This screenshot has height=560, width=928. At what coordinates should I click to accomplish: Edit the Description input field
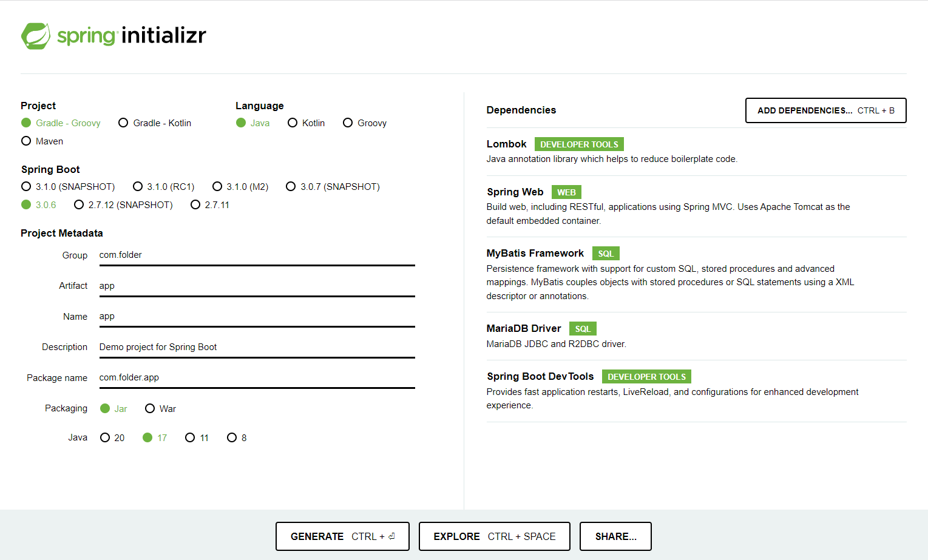[x=257, y=347]
